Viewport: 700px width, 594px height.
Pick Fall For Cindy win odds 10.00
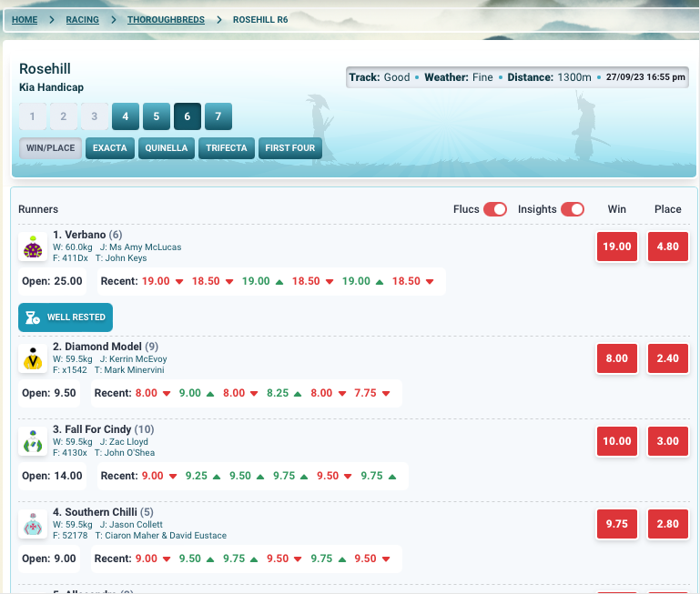coord(617,441)
